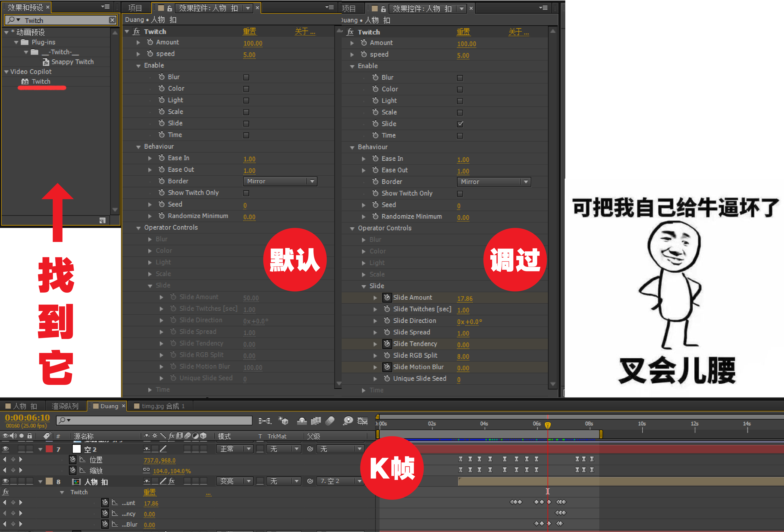
Task: Tick the Time checkbox in the adjusted (调过) panel
Action: coord(460,136)
